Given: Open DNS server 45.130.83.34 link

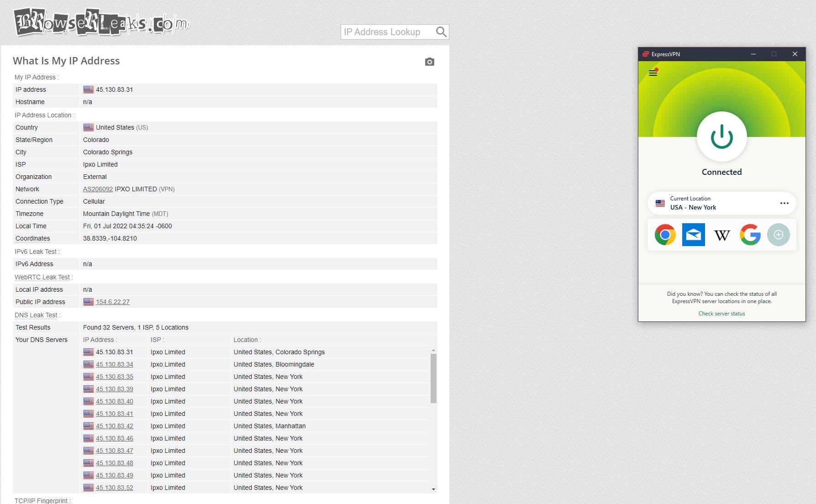Looking at the screenshot, I should pos(114,364).
